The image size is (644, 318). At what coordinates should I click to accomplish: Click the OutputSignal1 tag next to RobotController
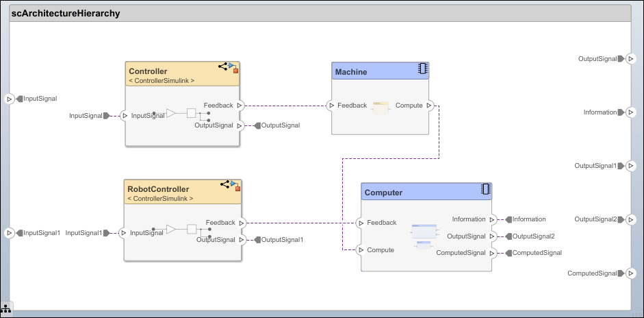point(279,240)
